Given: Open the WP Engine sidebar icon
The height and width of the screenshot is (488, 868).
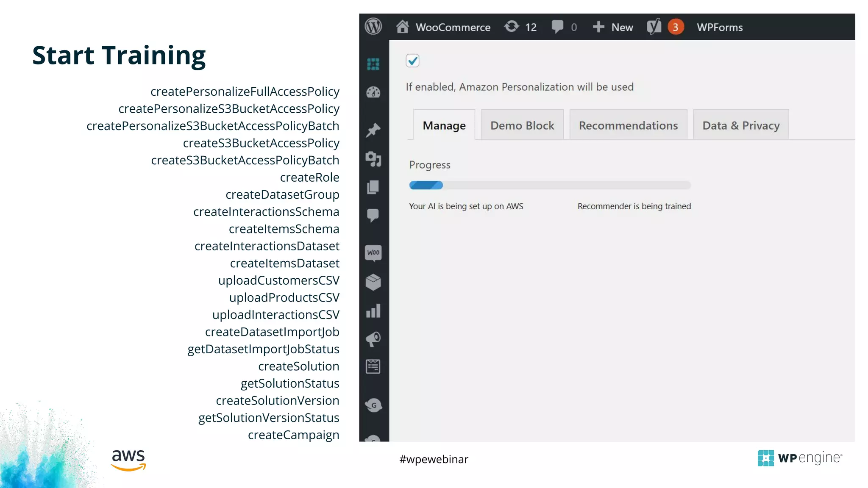Looking at the screenshot, I should (x=373, y=64).
